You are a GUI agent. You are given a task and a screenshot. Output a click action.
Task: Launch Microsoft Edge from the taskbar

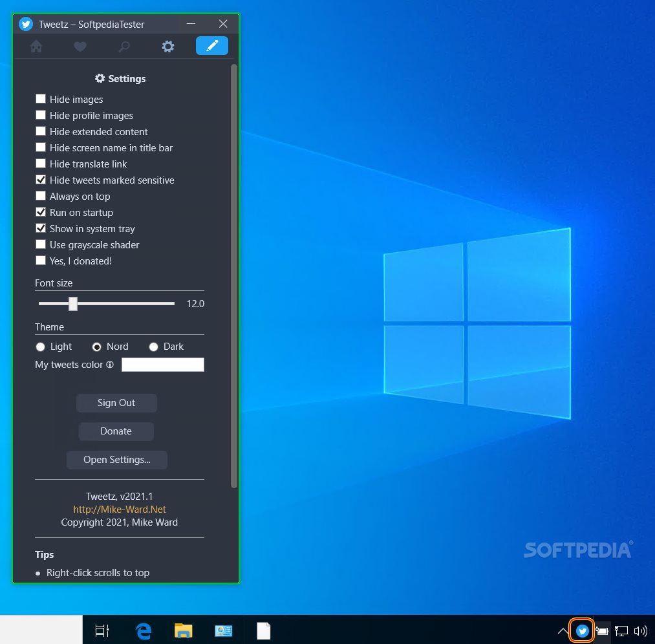click(x=144, y=630)
